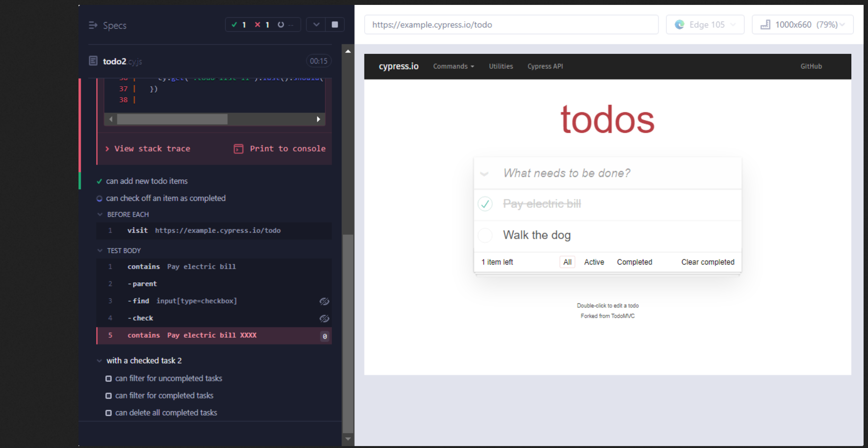
Task: Click the code block horizontal scrollbar
Action: [x=172, y=119]
